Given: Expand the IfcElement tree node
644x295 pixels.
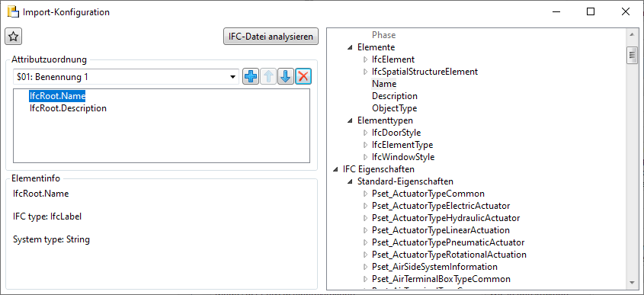Looking at the screenshot, I should [365, 59].
